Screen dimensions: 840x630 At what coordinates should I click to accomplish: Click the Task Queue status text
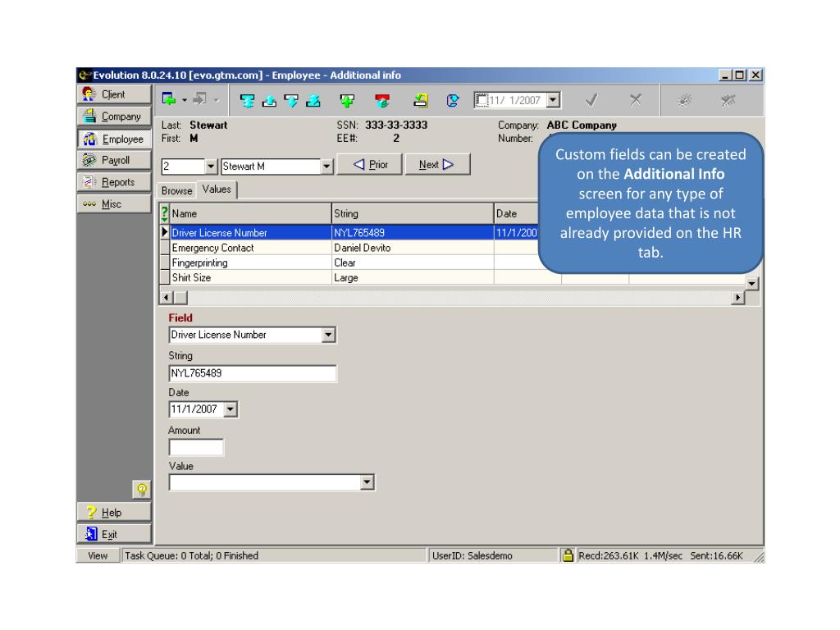pos(192,555)
